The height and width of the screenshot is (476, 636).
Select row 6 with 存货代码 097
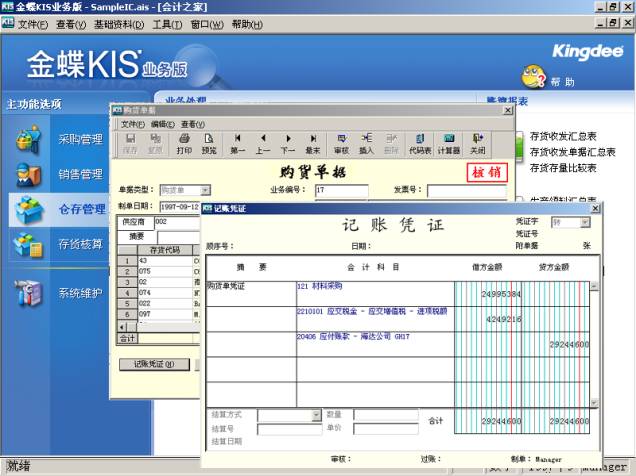click(158, 314)
